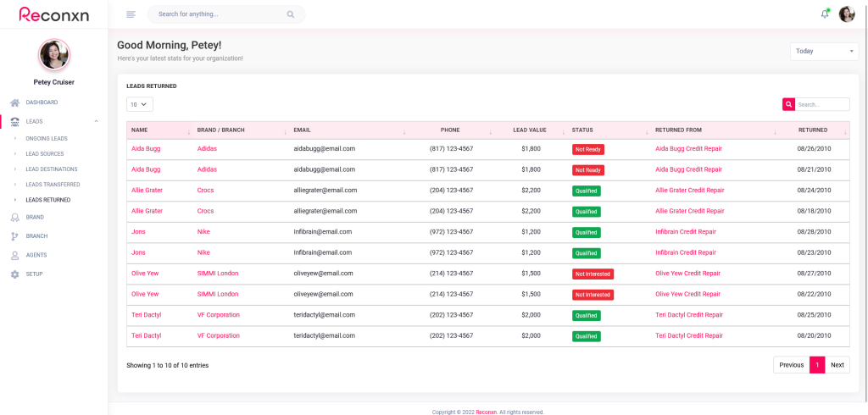Click Petey Cruiser's sidebar profile photo

coord(54,55)
